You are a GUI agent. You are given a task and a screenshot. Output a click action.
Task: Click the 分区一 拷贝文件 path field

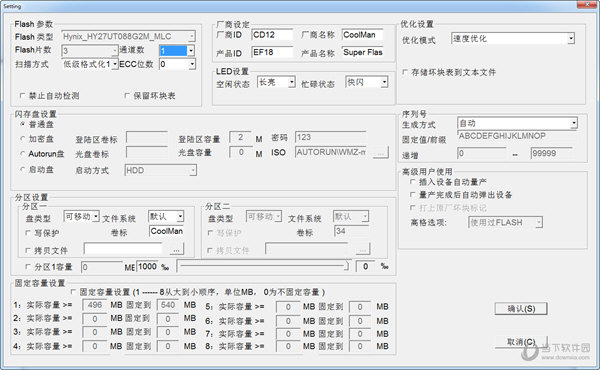click(x=124, y=249)
